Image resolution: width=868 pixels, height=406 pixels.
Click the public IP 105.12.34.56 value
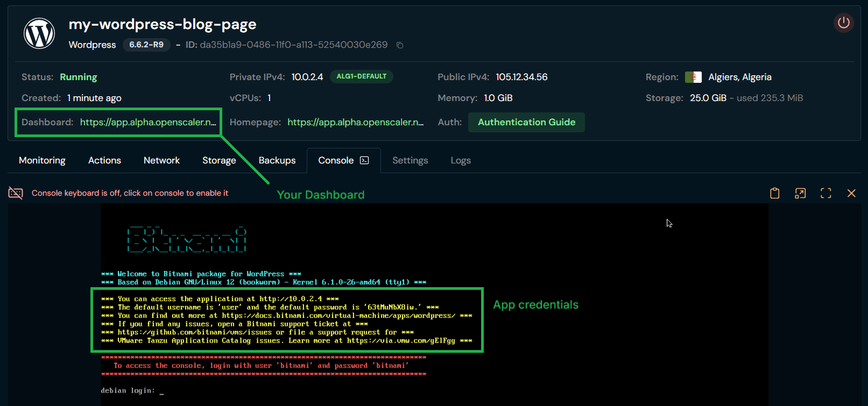coord(521,77)
